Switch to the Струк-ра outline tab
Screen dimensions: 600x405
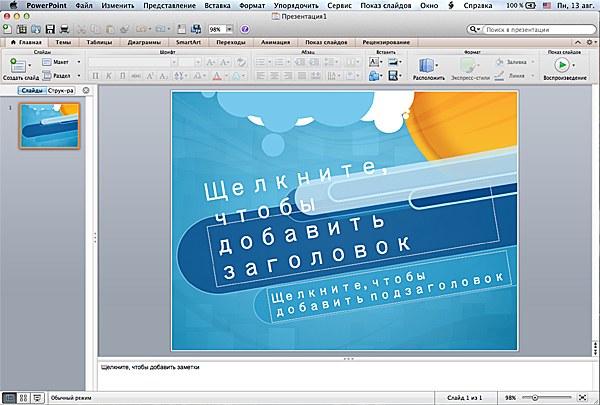coord(63,91)
